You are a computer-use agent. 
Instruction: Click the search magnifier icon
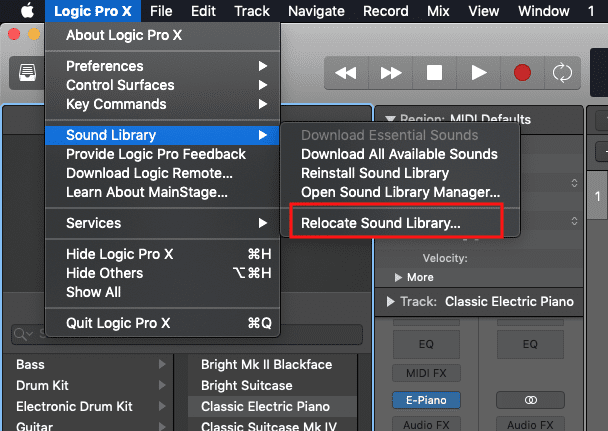click(20, 334)
